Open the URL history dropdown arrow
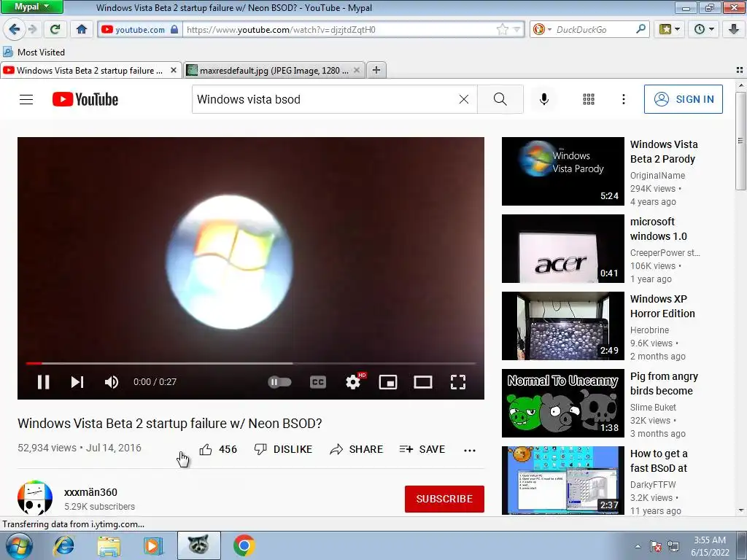 click(x=517, y=29)
